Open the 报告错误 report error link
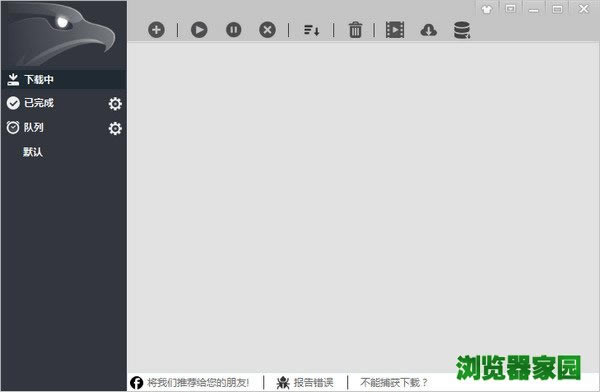This screenshot has height=392, width=600. 313,382
